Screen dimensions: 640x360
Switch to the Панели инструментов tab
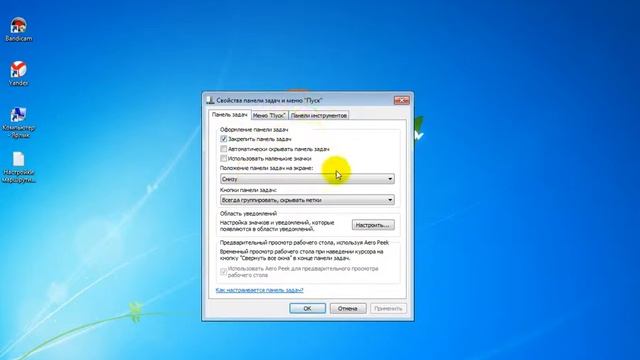[319, 116]
